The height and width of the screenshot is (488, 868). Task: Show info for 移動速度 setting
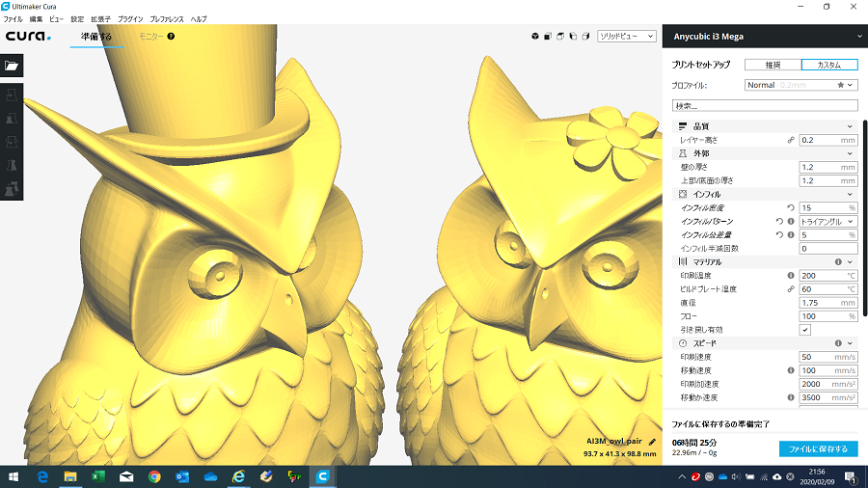tap(791, 370)
